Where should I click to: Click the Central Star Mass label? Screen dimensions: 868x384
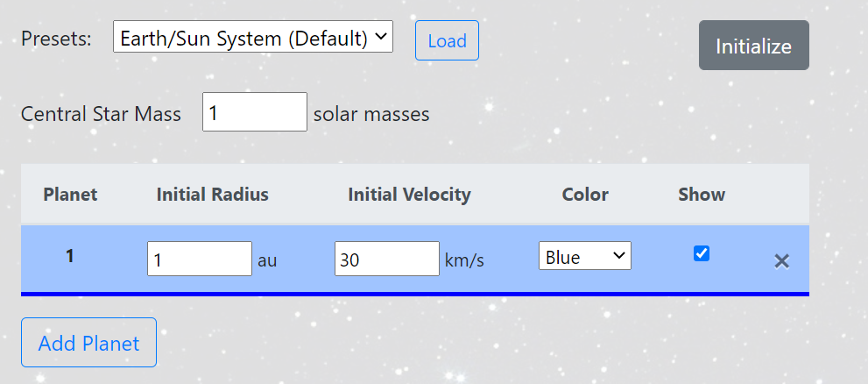[101, 114]
